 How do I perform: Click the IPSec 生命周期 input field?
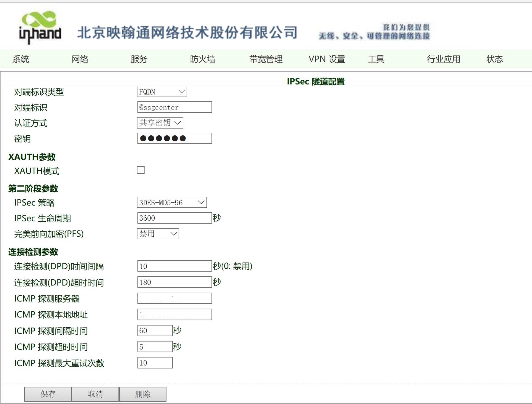pos(174,218)
